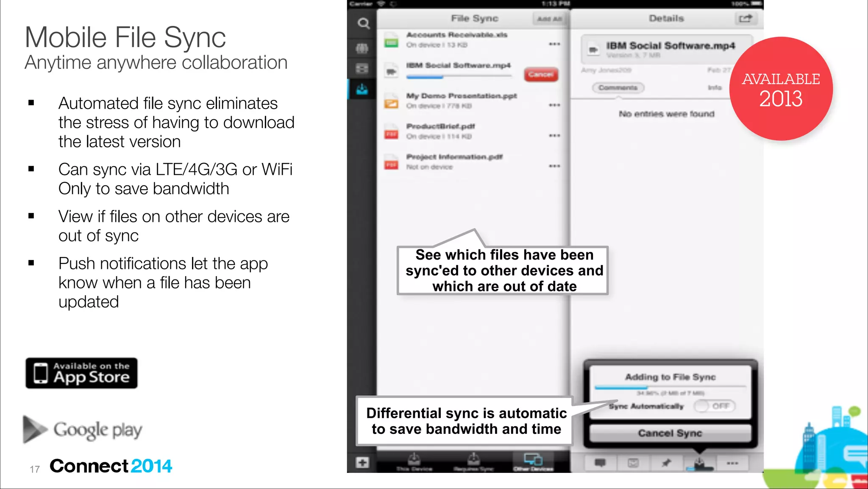Tap the comment bubble icon in details toolbar
This screenshot has width=868, height=489.
600,463
